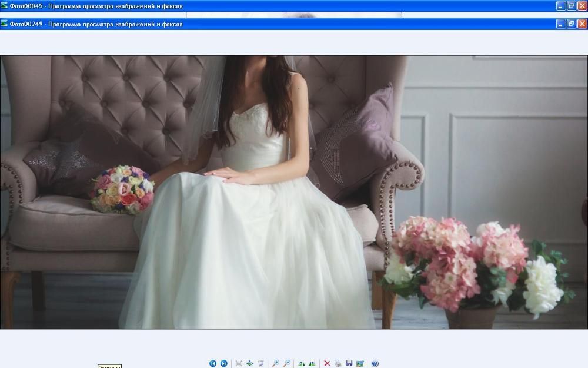Click the Фото00249 window app icon

[x=4, y=24]
